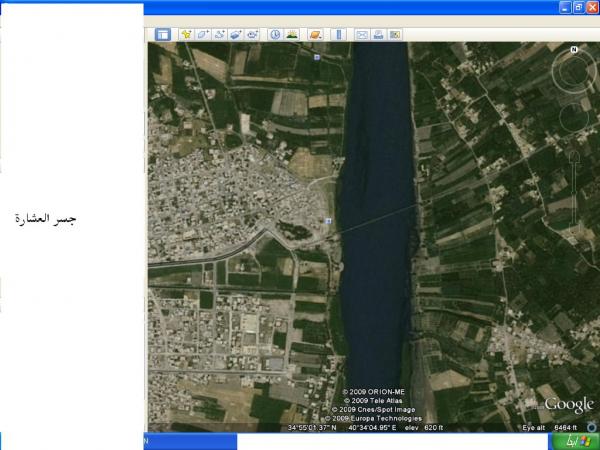This screenshot has height=450, width=600.
Task: Select the Add Path tool
Action: click(219, 34)
